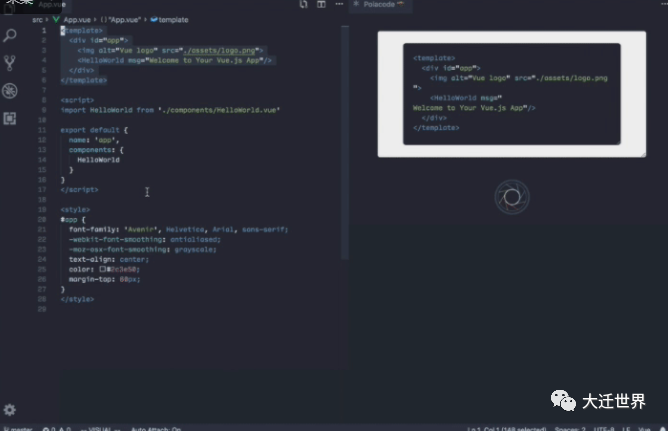The width and height of the screenshot is (668, 431).
Task: Click the <script> opening tag on line 8
Action: [x=77, y=100]
